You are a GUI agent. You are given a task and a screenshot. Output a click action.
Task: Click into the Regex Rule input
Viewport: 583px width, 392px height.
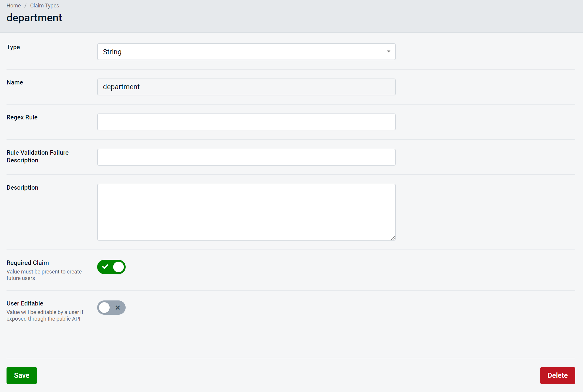click(x=246, y=122)
